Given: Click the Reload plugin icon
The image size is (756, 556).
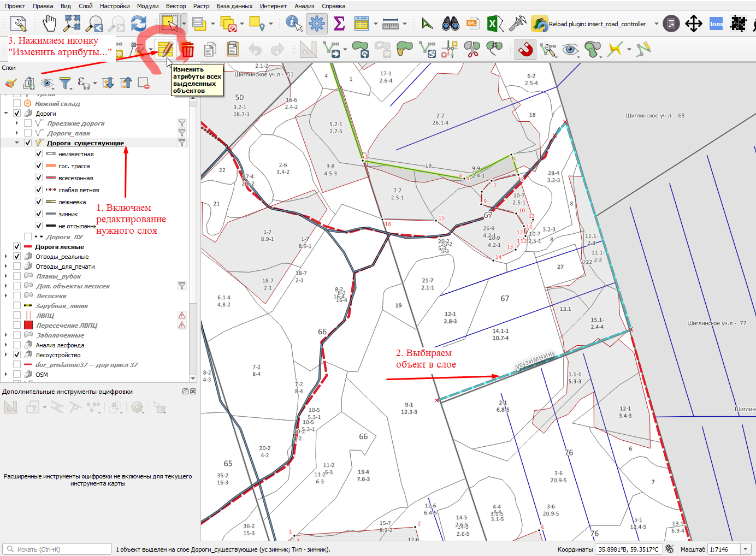Looking at the screenshot, I should [540, 23].
